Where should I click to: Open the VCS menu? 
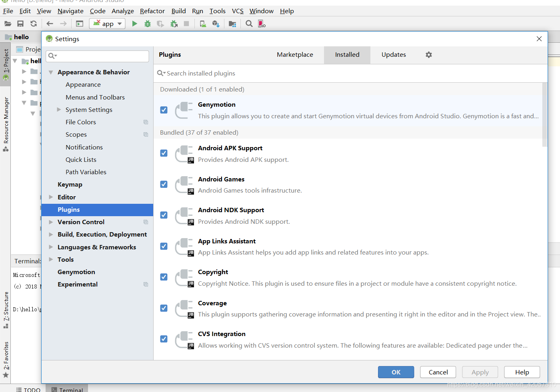click(x=238, y=11)
